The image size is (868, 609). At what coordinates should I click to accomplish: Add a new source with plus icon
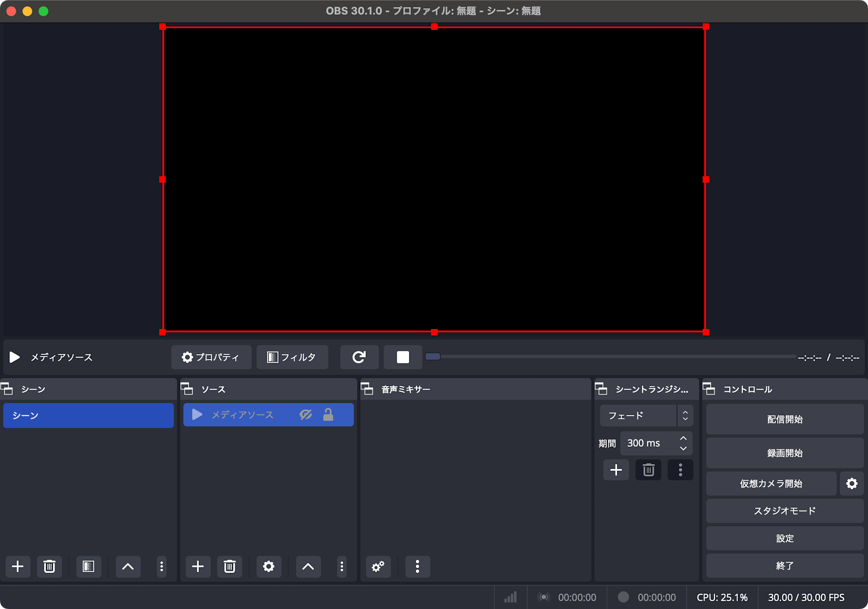[x=198, y=566]
